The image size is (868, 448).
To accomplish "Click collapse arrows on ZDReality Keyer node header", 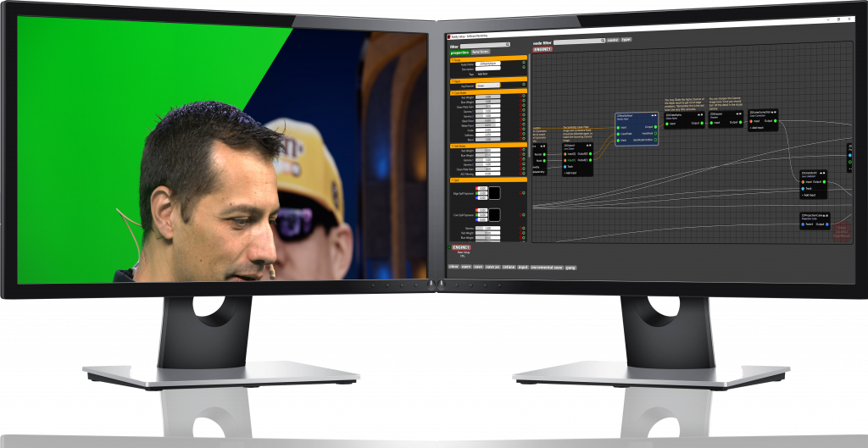I will 651,116.
